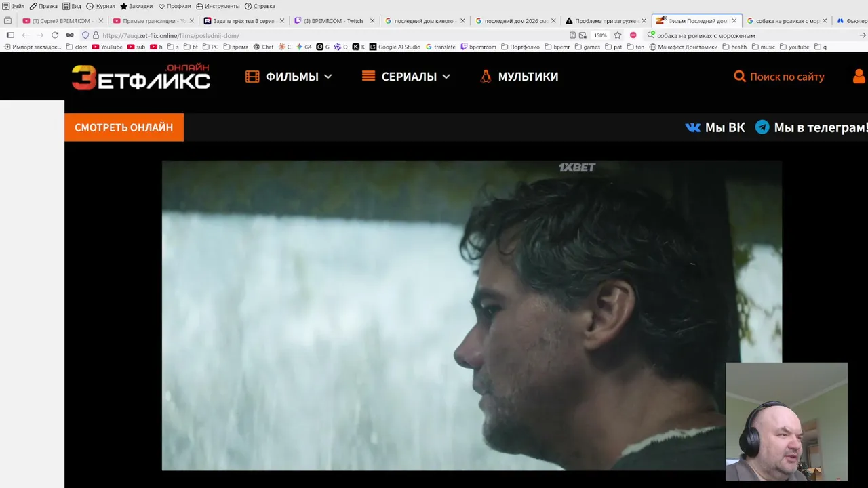The width and height of the screenshot is (868, 488).
Task: Open the Журнал menu
Action: pos(100,6)
